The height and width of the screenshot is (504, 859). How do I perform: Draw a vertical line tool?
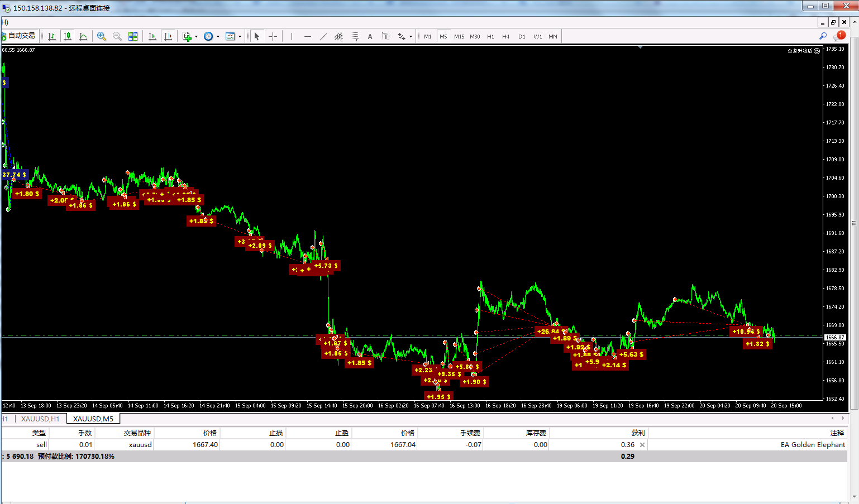point(292,36)
